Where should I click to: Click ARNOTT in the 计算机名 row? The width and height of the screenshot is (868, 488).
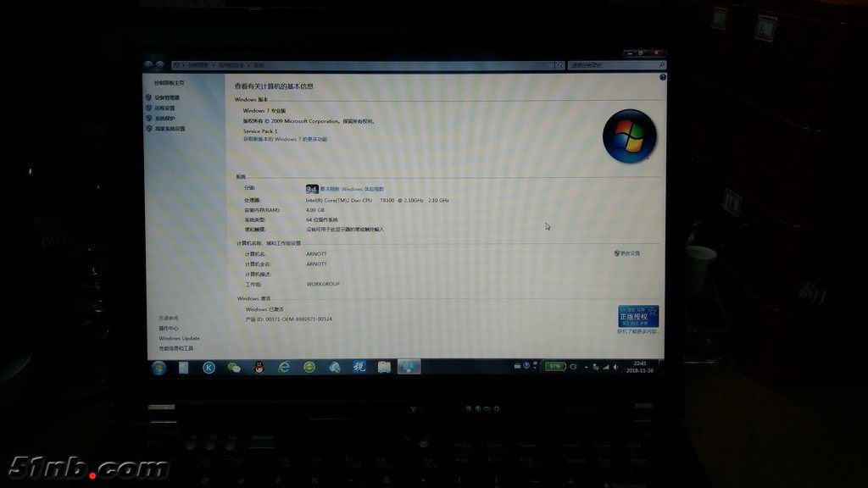[x=317, y=254]
